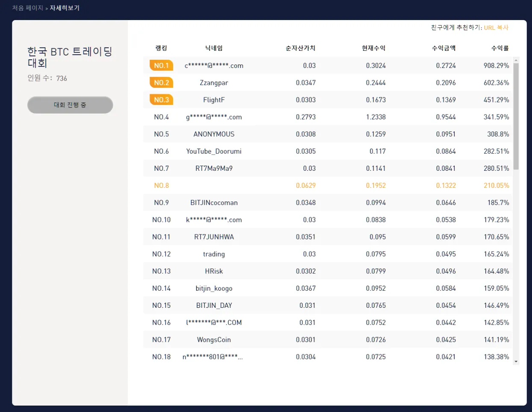This screenshot has height=412, width=532.
Task: Click the 908.29% return rate
Action: 496,65
